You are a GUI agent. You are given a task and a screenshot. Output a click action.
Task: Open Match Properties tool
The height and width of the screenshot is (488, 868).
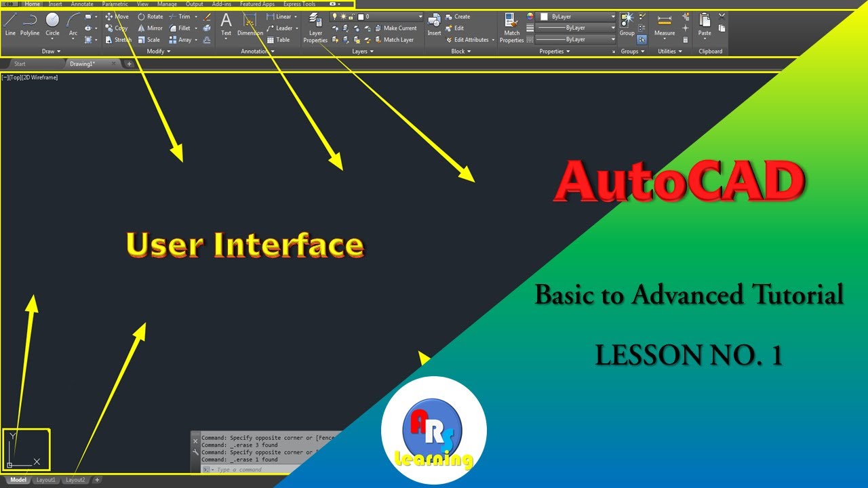(511, 28)
